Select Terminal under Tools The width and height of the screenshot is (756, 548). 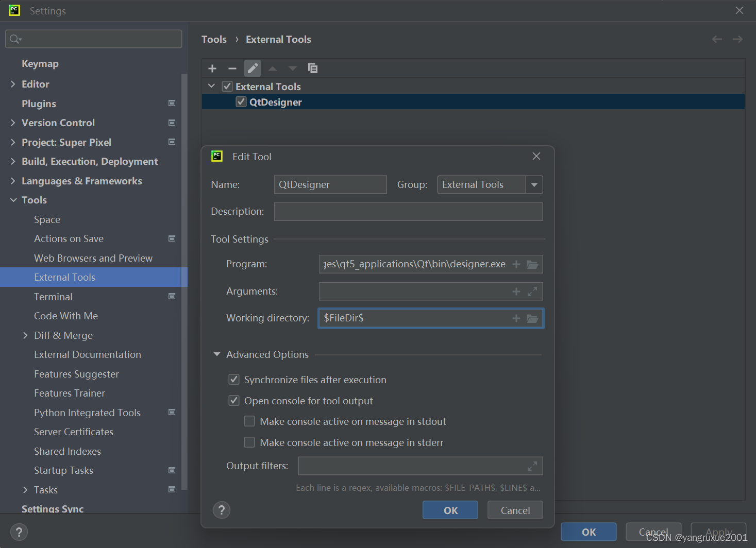[x=53, y=297]
